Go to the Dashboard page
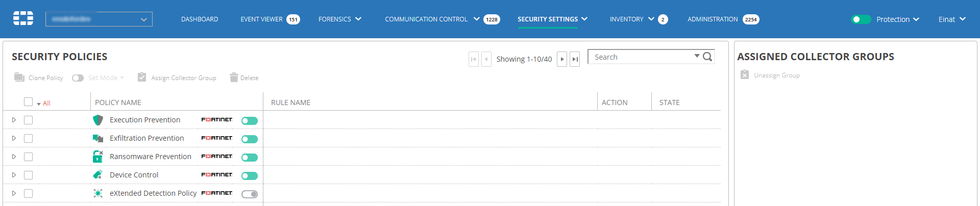Screen dimensions: 980x206 click(200, 19)
